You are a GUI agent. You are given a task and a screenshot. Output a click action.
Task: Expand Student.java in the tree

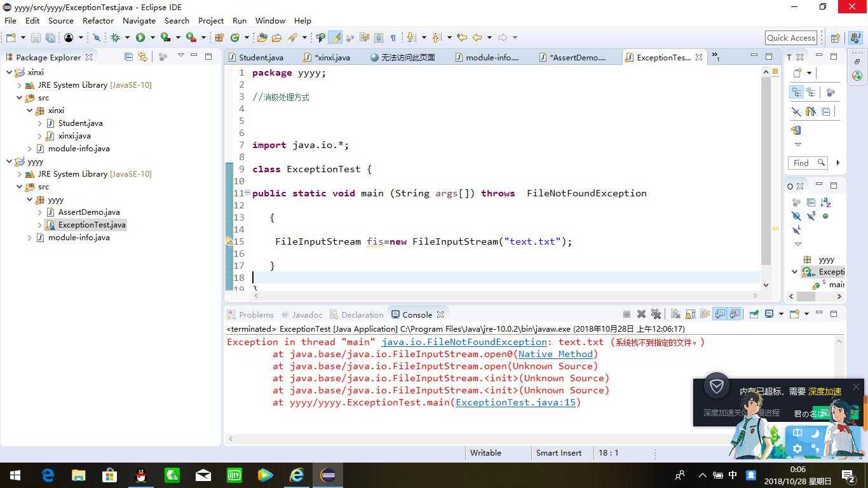coord(40,123)
